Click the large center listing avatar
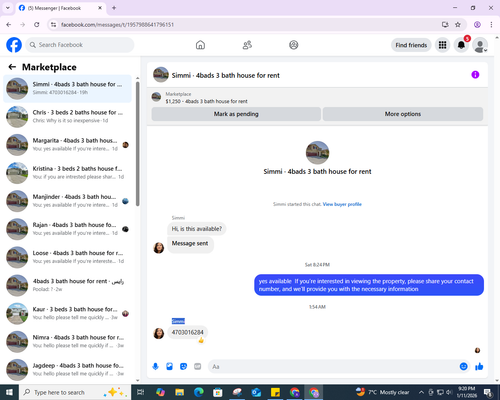Screen dimensions: 500x400 317,153
